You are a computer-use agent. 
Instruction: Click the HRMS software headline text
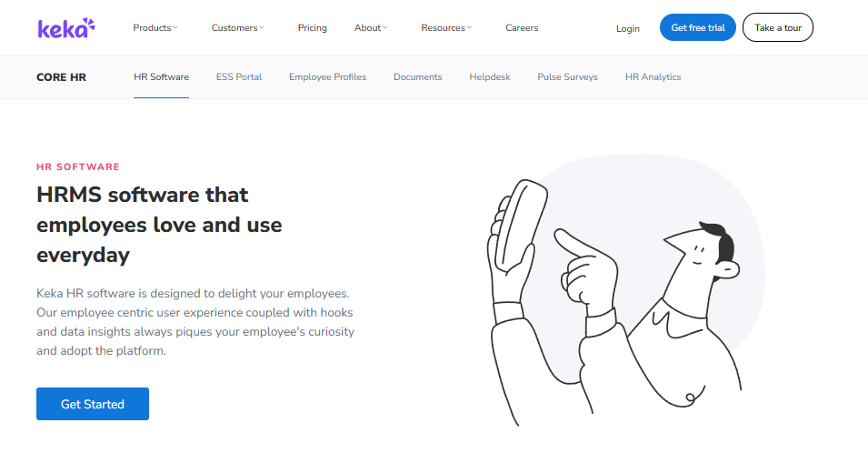click(159, 225)
